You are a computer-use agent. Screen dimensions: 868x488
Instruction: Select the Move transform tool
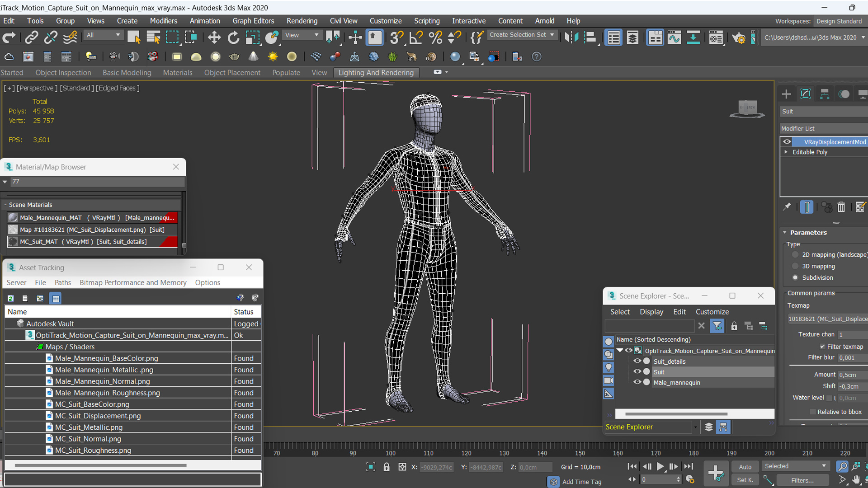tap(214, 38)
